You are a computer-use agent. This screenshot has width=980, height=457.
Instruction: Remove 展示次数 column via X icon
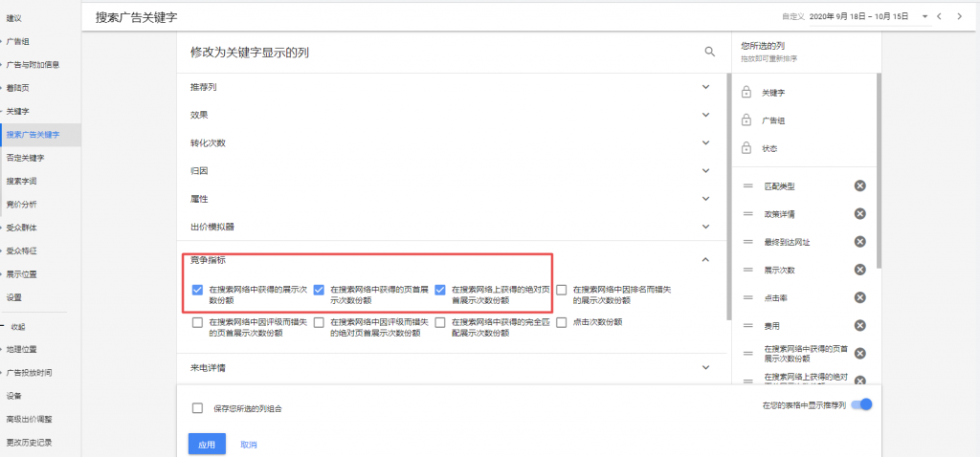[x=860, y=269]
